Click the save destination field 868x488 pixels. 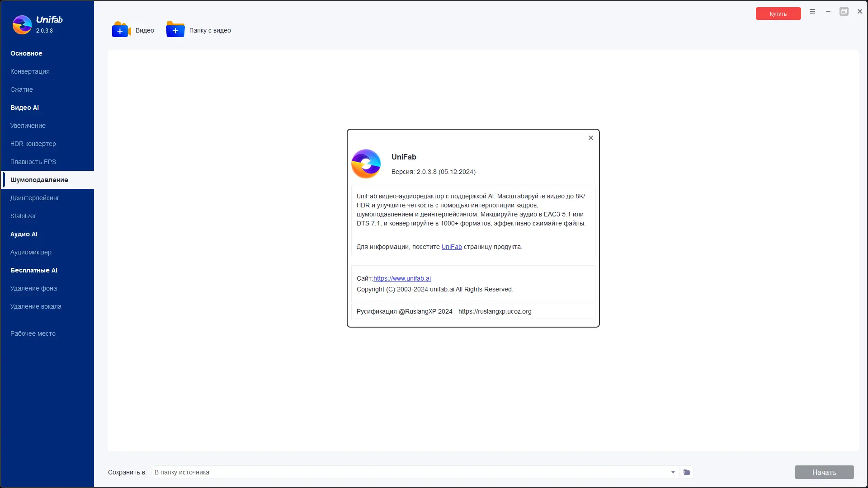407,472
